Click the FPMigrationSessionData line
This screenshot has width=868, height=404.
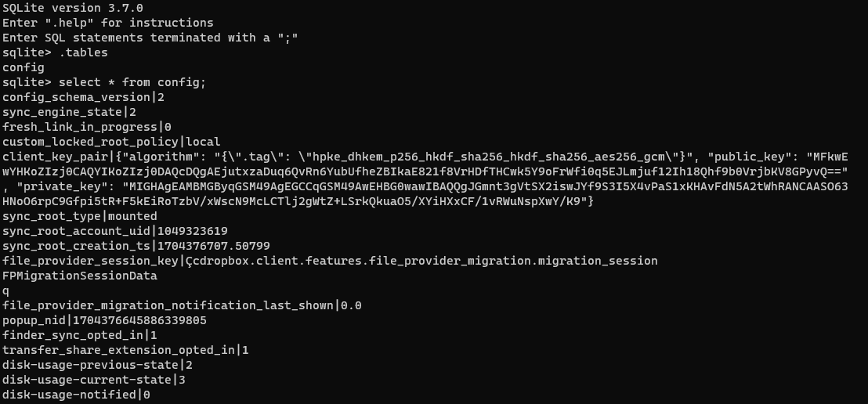click(x=79, y=276)
